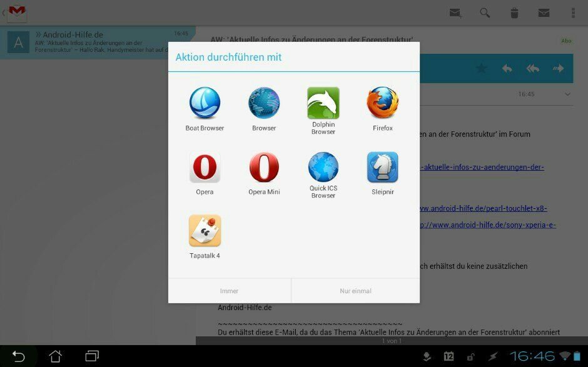Tap the green Abo label

click(566, 41)
